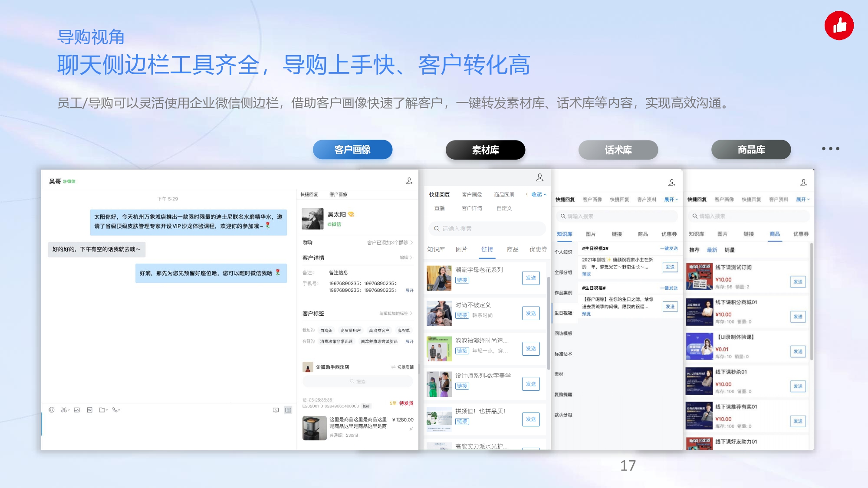Switch to 链接 tab in 素材库 panel
This screenshot has width=868, height=488.
coord(487,249)
